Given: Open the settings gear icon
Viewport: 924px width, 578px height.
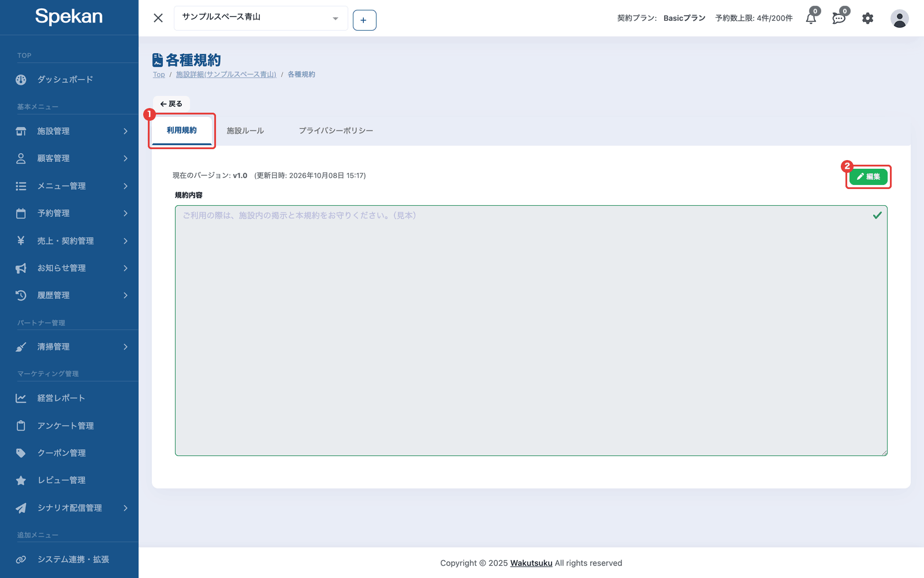Looking at the screenshot, I should pyautogui.click(x=868, y=18).
